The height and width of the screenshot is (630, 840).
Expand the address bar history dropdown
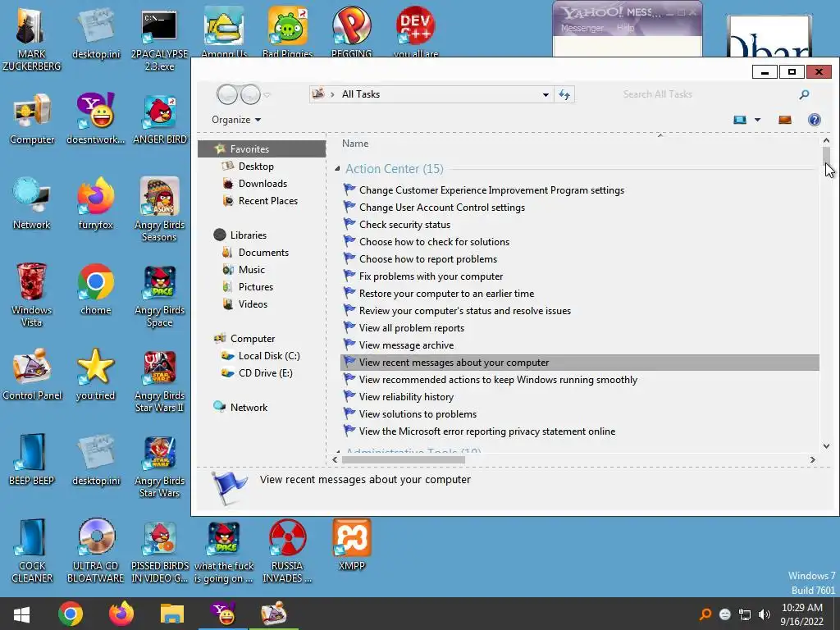click(546, 95)
